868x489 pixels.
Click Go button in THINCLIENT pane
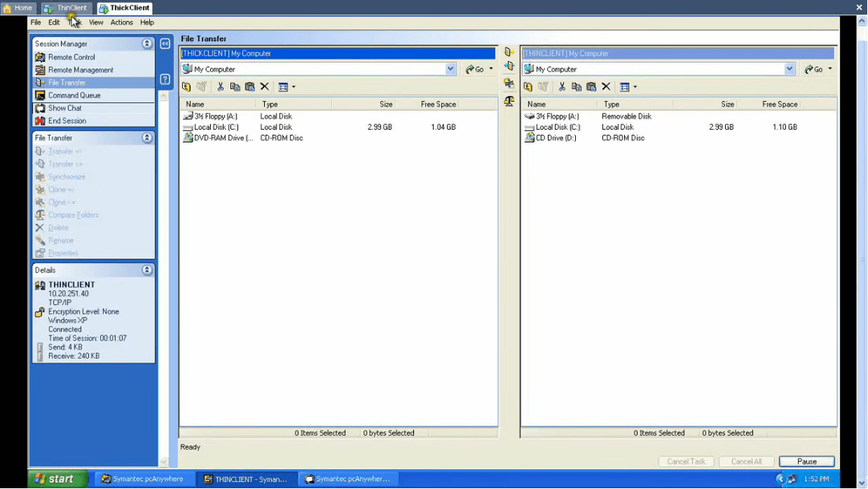pos(814,69)
